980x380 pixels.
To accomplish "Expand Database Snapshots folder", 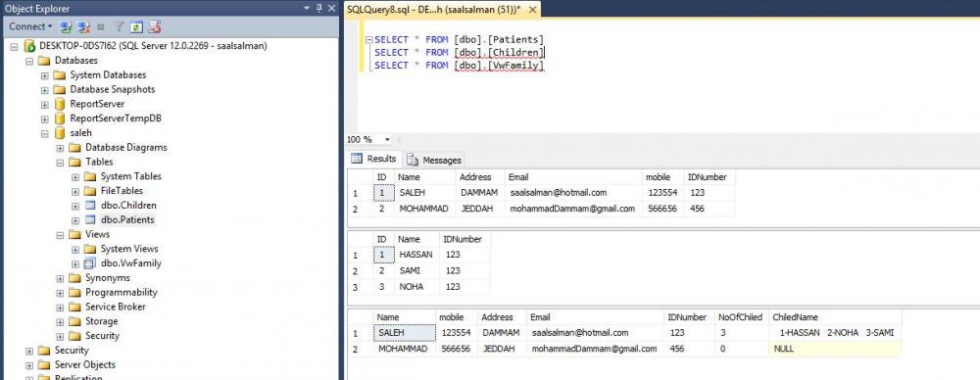I will point(44,89).
